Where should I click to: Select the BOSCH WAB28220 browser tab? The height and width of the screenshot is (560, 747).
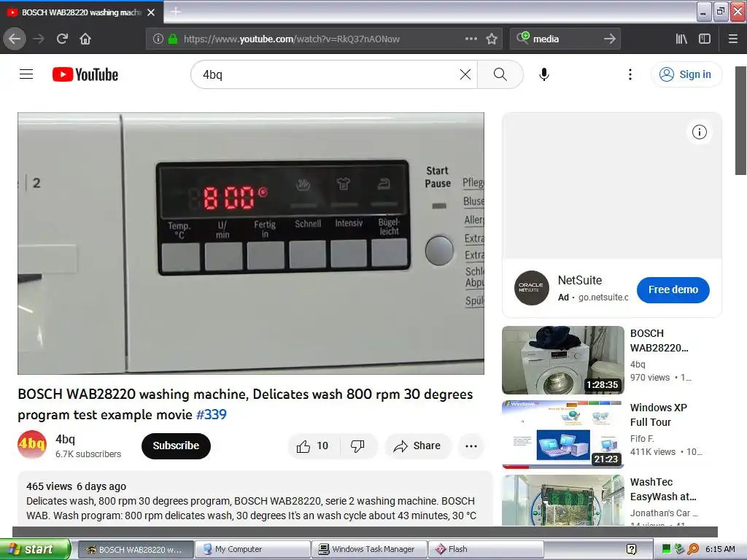81,12
